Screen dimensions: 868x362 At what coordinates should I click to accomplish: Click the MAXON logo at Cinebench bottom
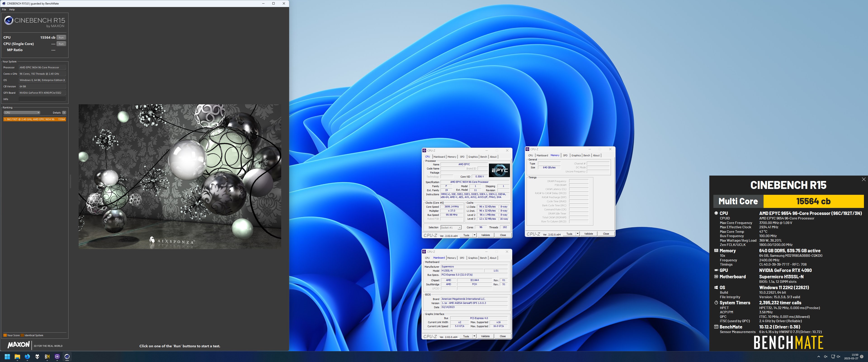(x=19, y=344)
